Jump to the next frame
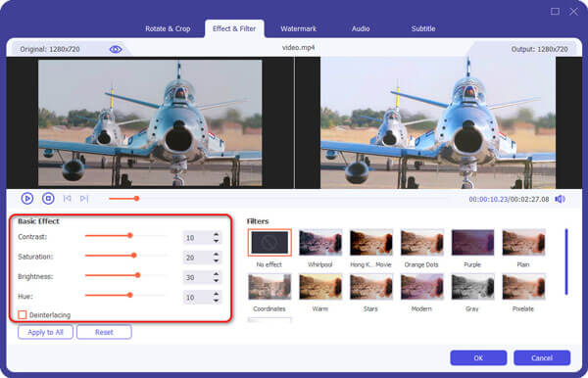 (x=84, y=199)
